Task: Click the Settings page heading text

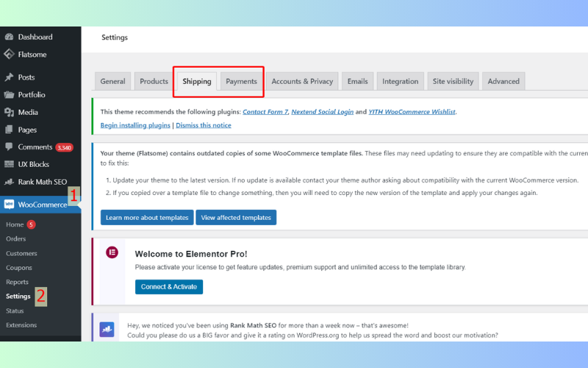Action: (x=115, y=38)
